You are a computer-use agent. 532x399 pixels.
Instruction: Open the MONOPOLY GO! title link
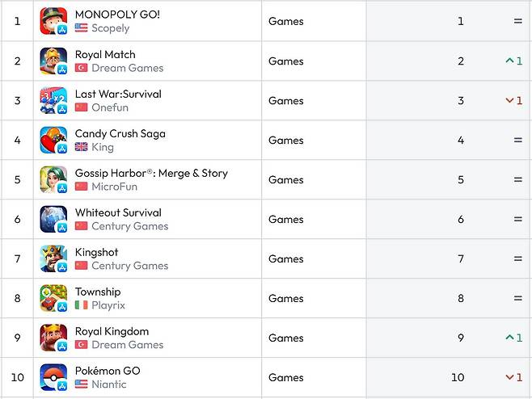click(x=117, y=15)
